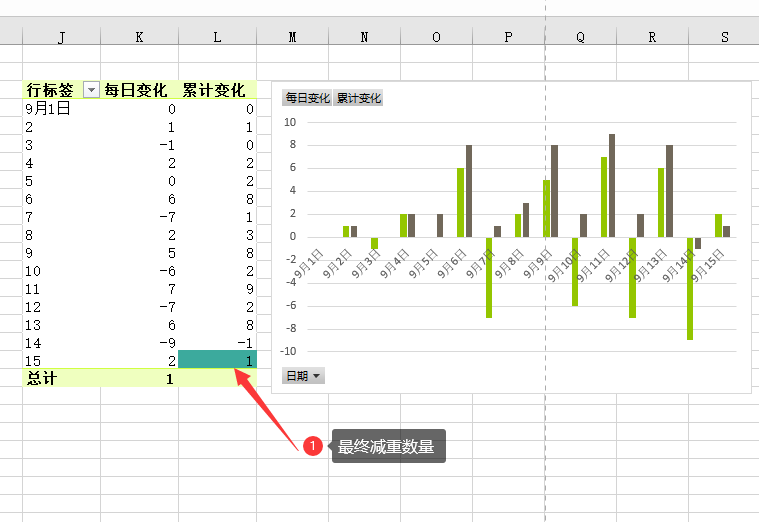
Task: Open the 行标签 filter dropdown
Action: 91,90
